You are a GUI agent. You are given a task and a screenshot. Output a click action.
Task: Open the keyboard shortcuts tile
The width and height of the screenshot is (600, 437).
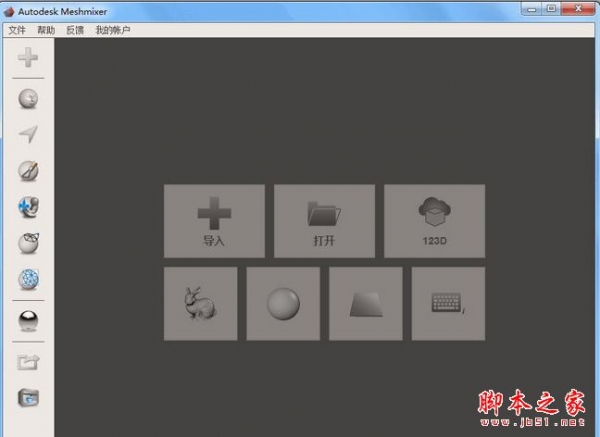pos(448,303)
